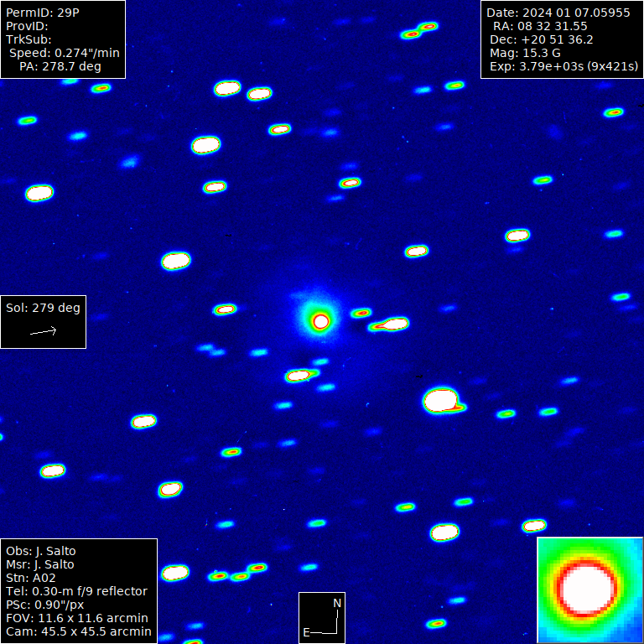Click the 'Cam: 45.5 x 45.5 arcmin' text

point(79,631)
